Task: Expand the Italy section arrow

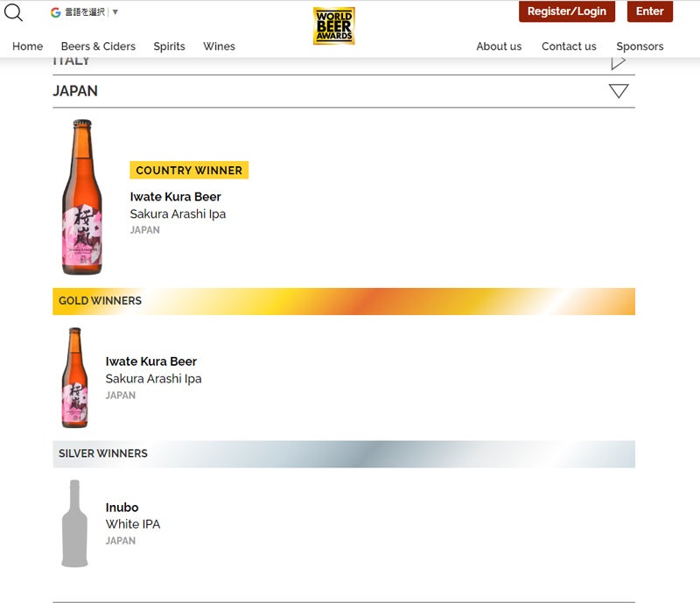Action: pyautogui.click(x=618, y=62)
